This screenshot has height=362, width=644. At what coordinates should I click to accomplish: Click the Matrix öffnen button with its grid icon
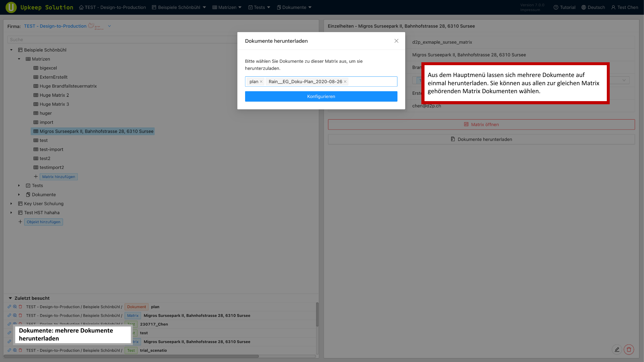pos(481,124)
